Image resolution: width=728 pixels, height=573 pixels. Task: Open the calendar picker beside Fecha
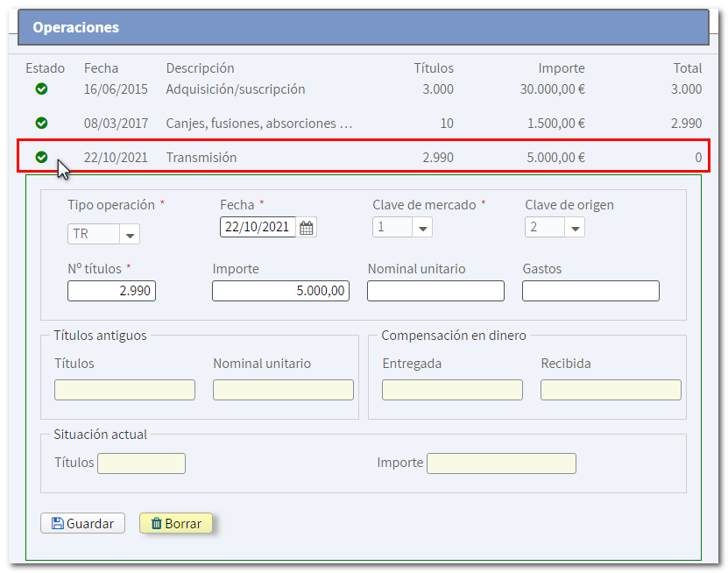coord(307,228)
